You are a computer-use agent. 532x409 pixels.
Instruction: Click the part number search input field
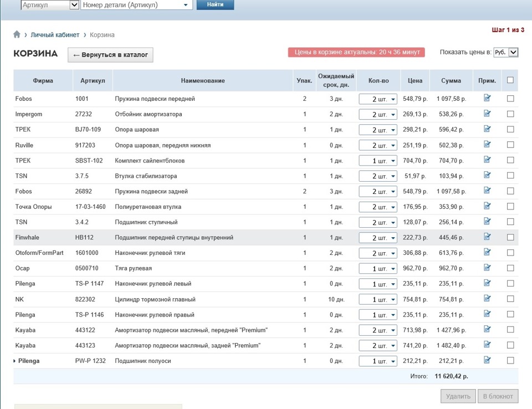click(x=132, y=5)
